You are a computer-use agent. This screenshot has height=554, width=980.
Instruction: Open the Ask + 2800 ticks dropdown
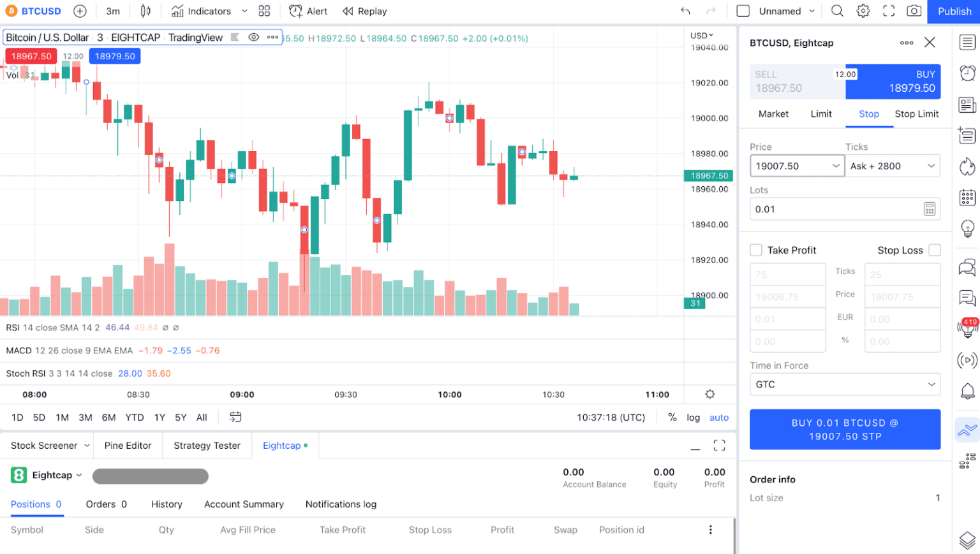click(x=893, y=166)
